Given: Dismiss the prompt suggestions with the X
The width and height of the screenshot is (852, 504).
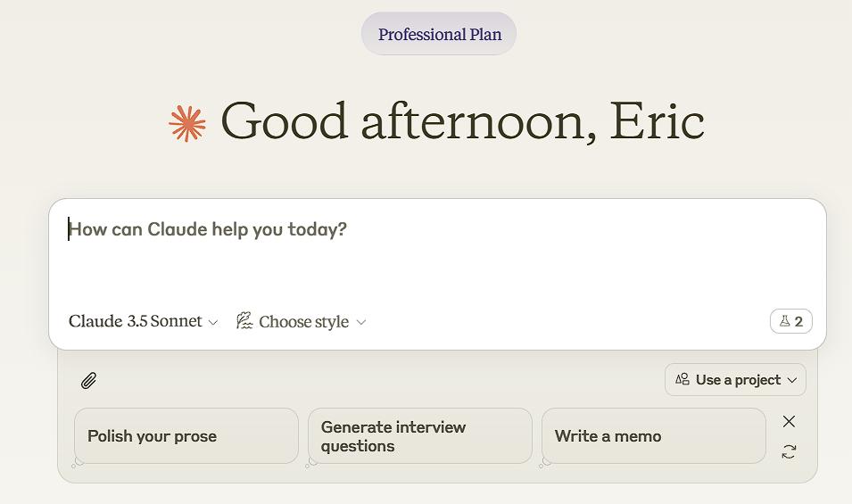Looking at the screenshot, I should click(x=789, y=421).
